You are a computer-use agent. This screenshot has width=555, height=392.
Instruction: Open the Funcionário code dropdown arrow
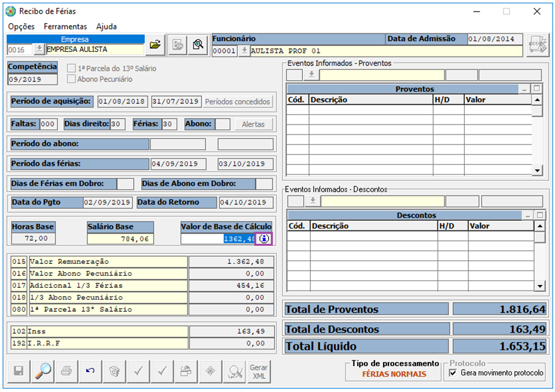[x=244, y=50]
